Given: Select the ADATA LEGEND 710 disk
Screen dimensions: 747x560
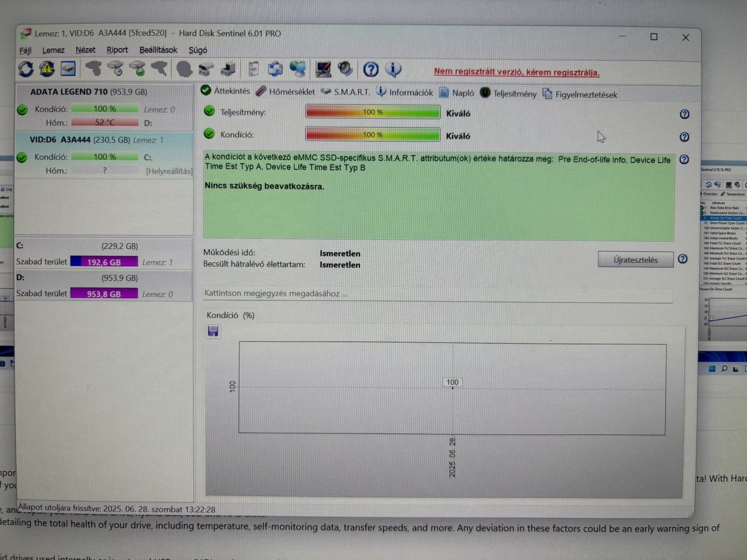Looking at the screenshot, I should [105, 107].
